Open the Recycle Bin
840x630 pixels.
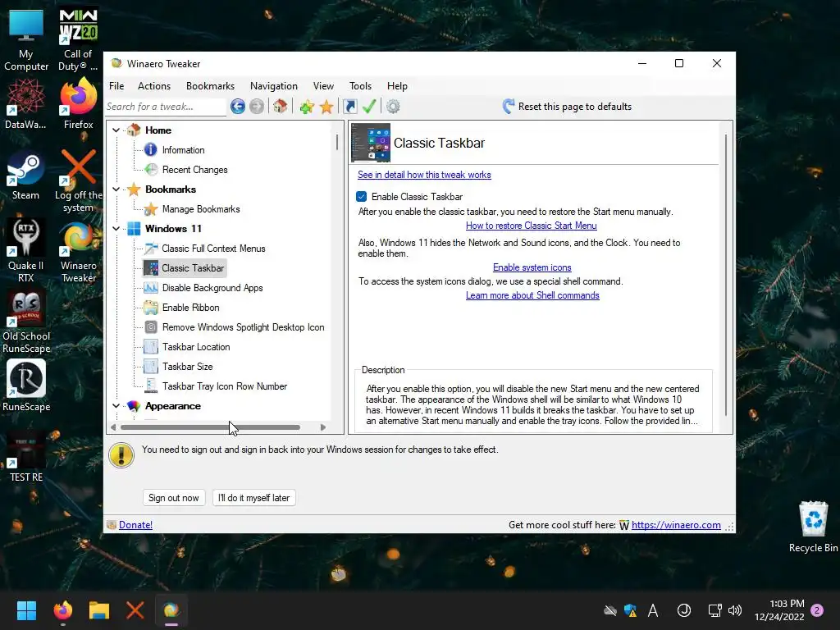(x=813, y=526)
